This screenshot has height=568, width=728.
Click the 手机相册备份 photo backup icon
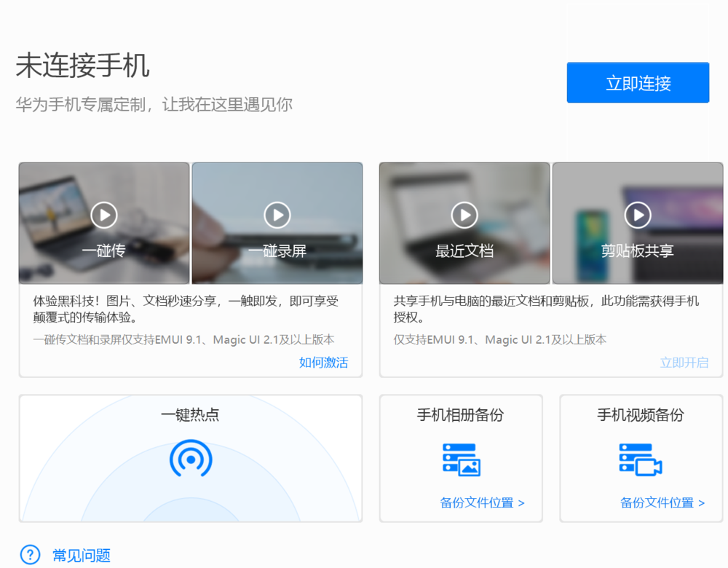click(461, 459)
